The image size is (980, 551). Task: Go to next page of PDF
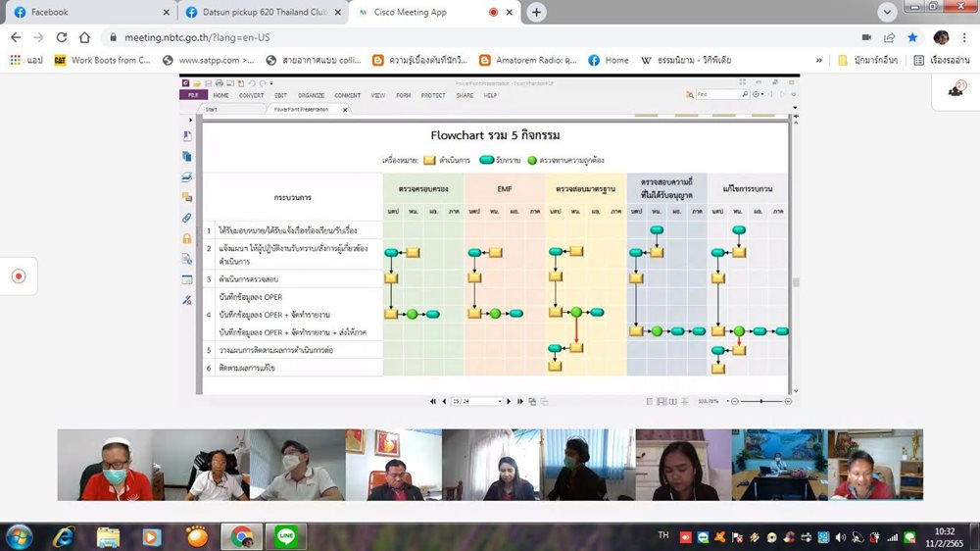509,402
